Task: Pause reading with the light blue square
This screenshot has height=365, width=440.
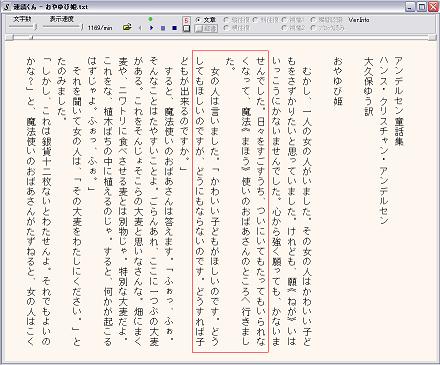Action: point(163,28)
